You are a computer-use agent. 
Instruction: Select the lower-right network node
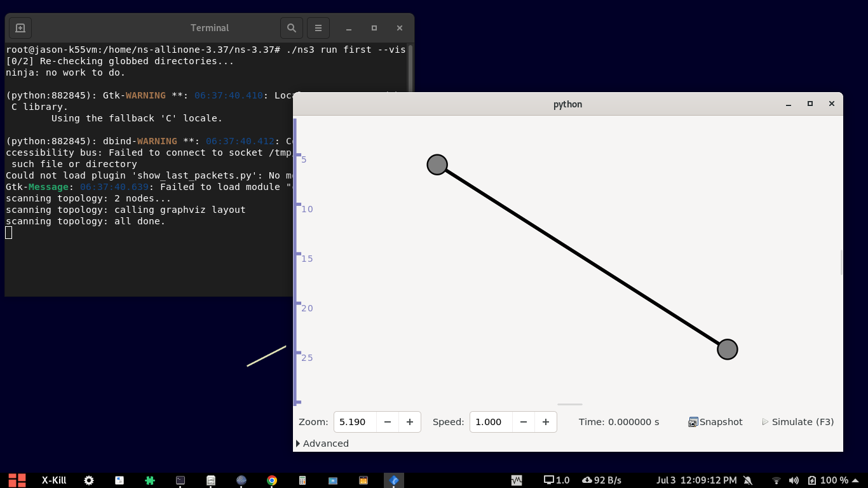(728, 349)
